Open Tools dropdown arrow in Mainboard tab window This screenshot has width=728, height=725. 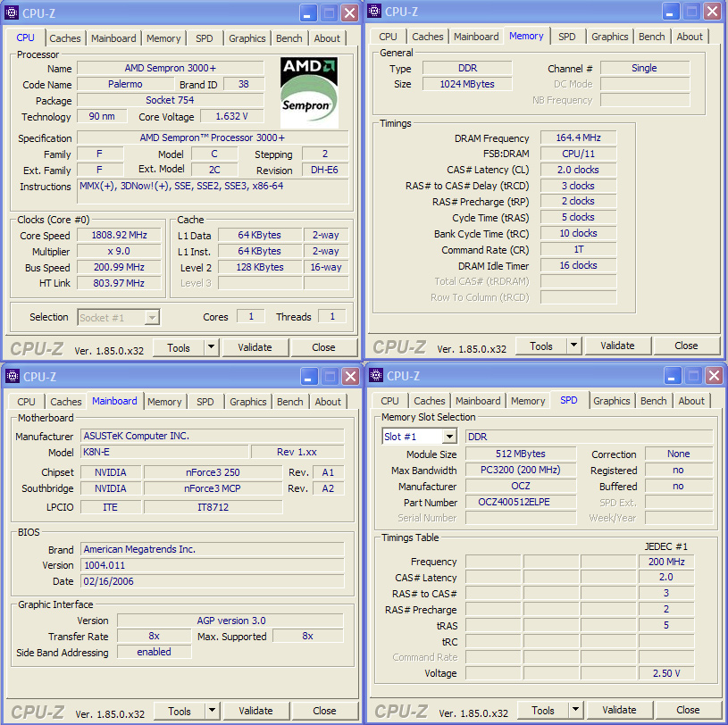point(213,711)
